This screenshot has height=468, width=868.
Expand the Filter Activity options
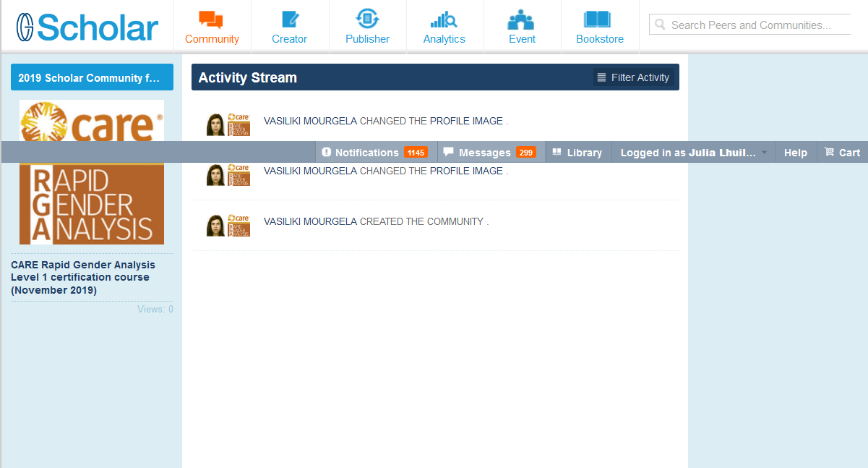click(633, 77)
